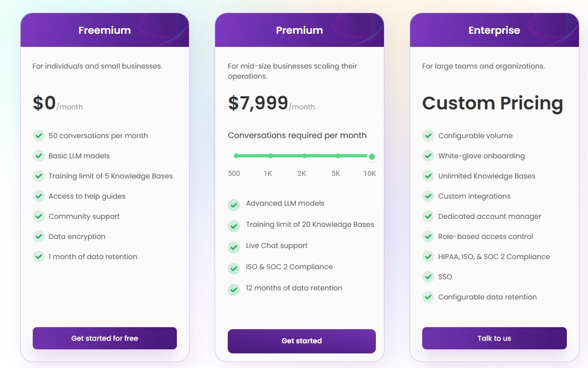Click checkmark icon beside Basic LLM models
Screen dimensions: 588x368
click(39, 156)
